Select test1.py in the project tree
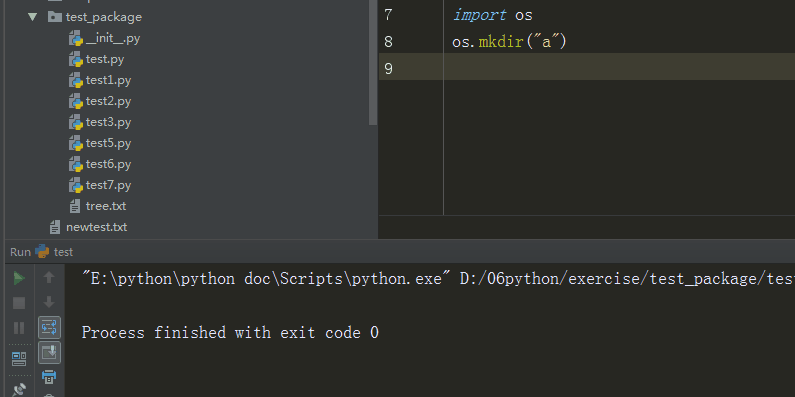This screenshot has height=397, width=795. tap(100, 80)
